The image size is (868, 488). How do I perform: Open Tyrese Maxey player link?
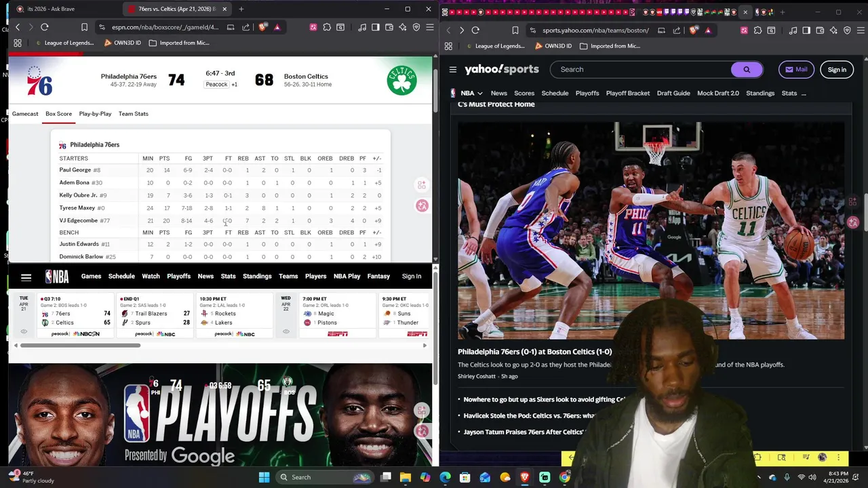click(x=77, y=208)
